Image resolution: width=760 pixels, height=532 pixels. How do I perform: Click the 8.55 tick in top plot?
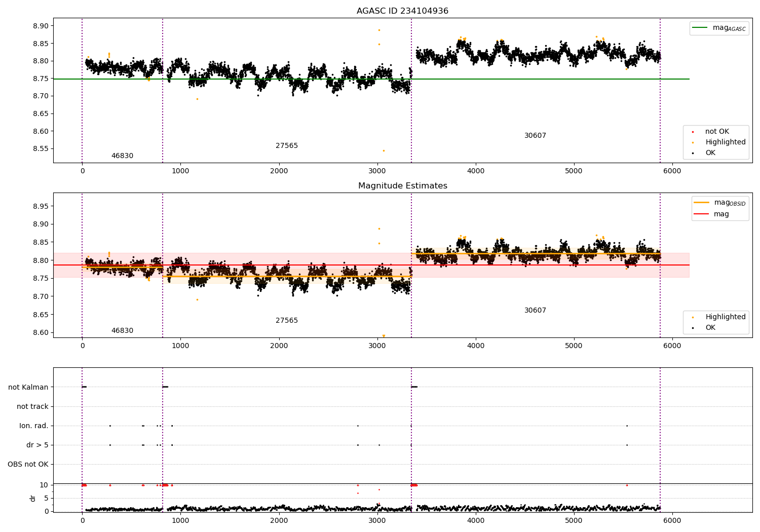coord(40,149)
